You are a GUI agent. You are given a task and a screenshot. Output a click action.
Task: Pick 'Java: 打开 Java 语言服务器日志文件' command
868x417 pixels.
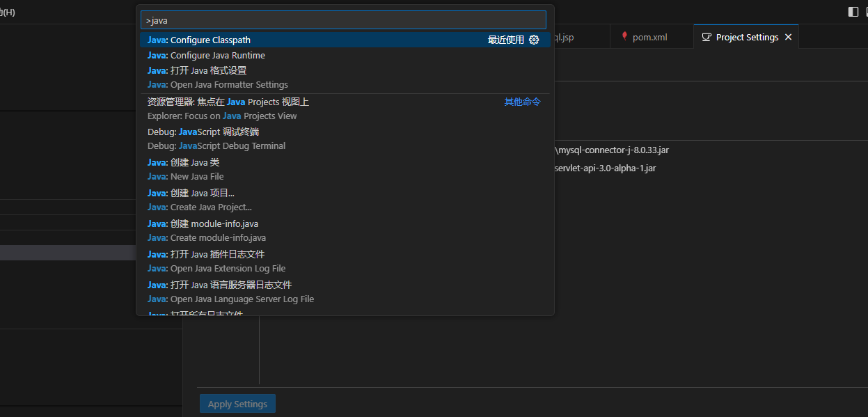pos(345,292)
